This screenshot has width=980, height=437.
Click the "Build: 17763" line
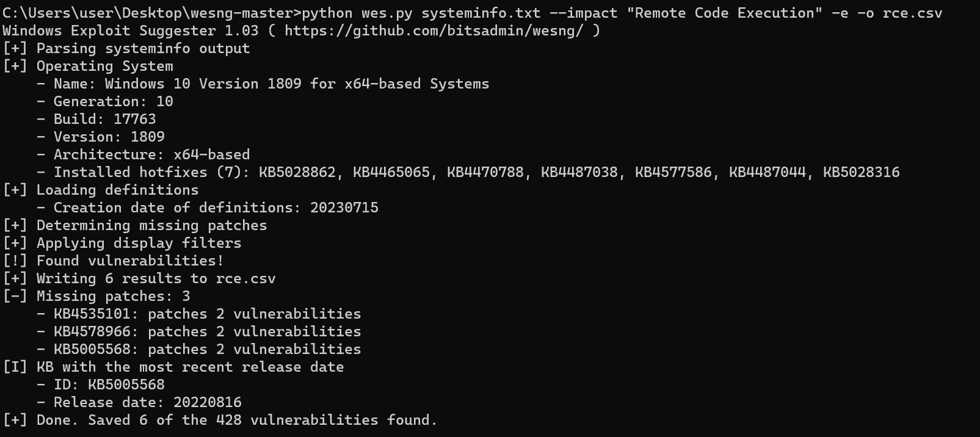click(x=105, y=119)
